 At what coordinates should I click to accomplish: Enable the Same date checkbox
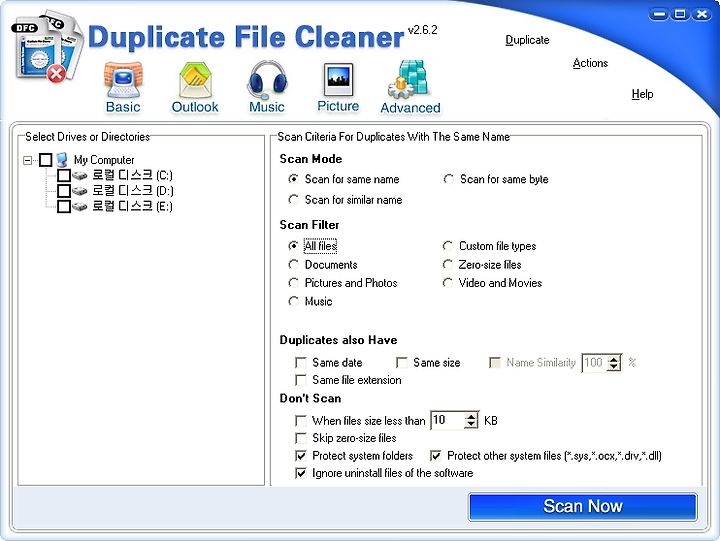click(301, 363)
